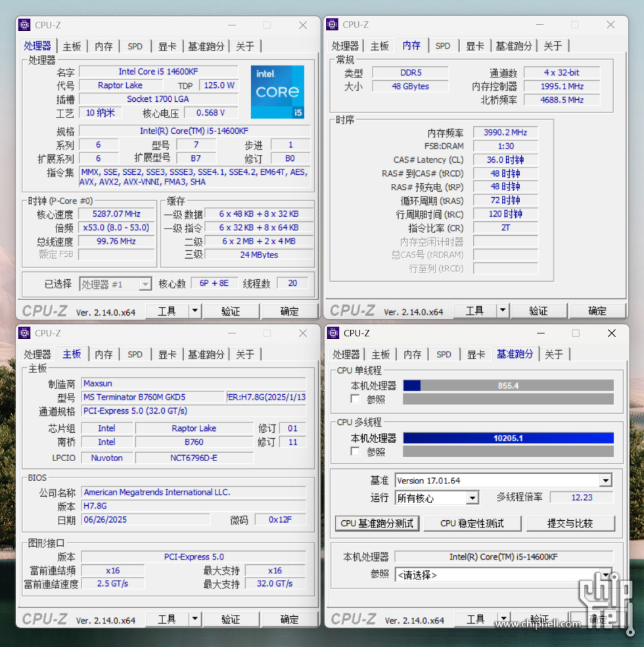This screenshot has height=647, width=644.
Task: Open the 工具 dropdown arrow in the processor window
Action: tap(195, 311)
